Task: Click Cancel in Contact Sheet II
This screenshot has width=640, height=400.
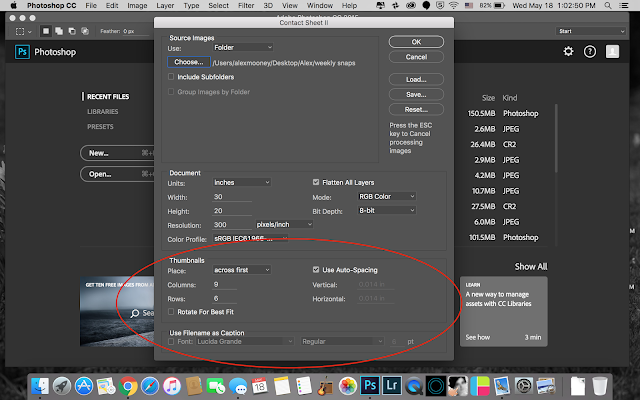Action: (x=416, y=57)
